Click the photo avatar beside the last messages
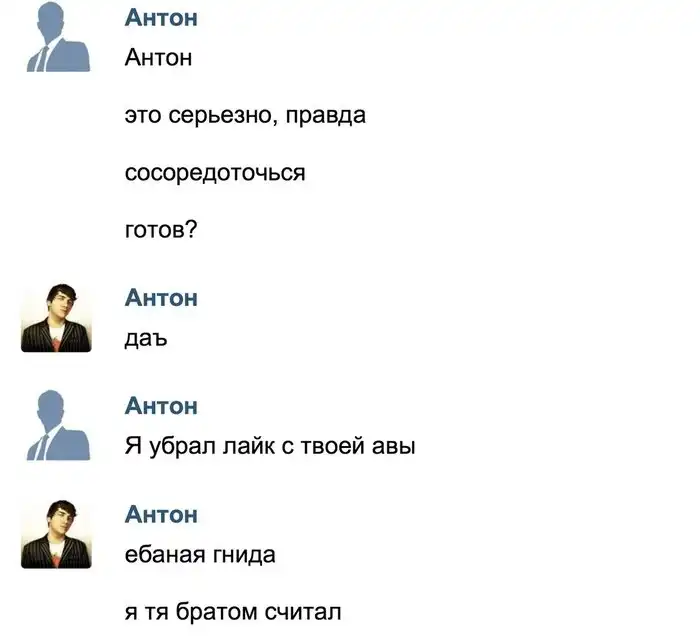The height and width of the screenshot is (638, 700). [x=56, y=534]
